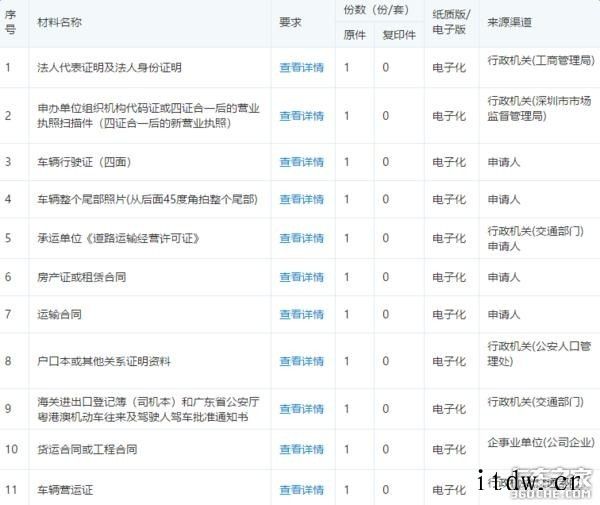Image resolution: width=600 pixels, height=505 pixels.
Task: Select text 承运单位《道路运输经营许可证》
Action: [x=119, y=238]
